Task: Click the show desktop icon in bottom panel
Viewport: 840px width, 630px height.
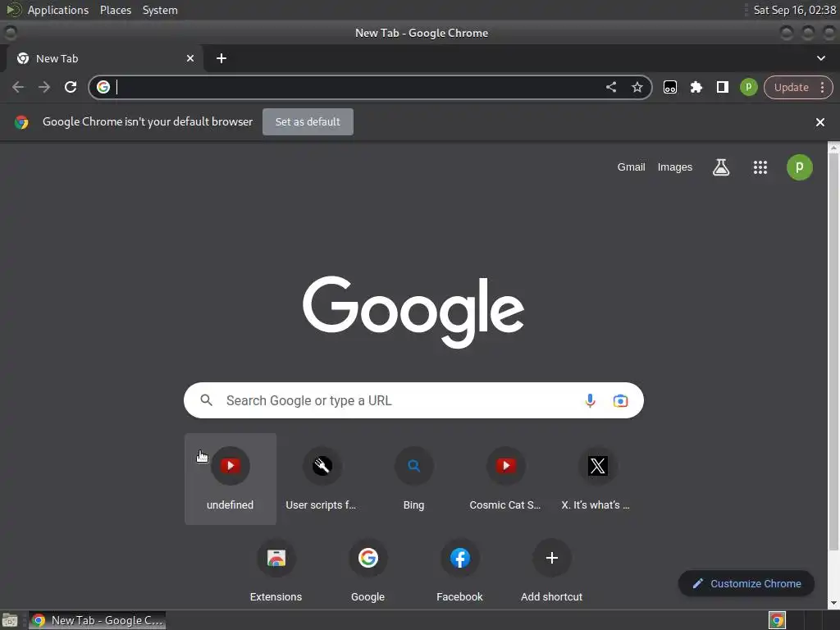Action: [x=10, y=621]
